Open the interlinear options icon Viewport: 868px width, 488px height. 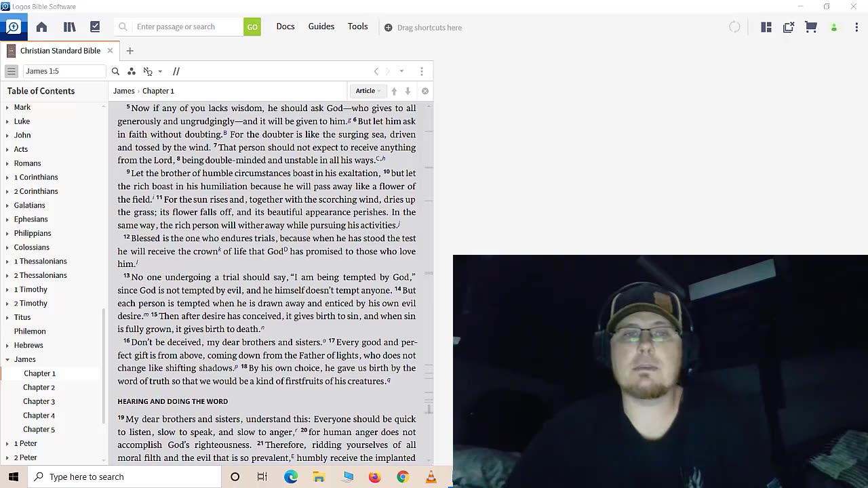coord(148,71)
